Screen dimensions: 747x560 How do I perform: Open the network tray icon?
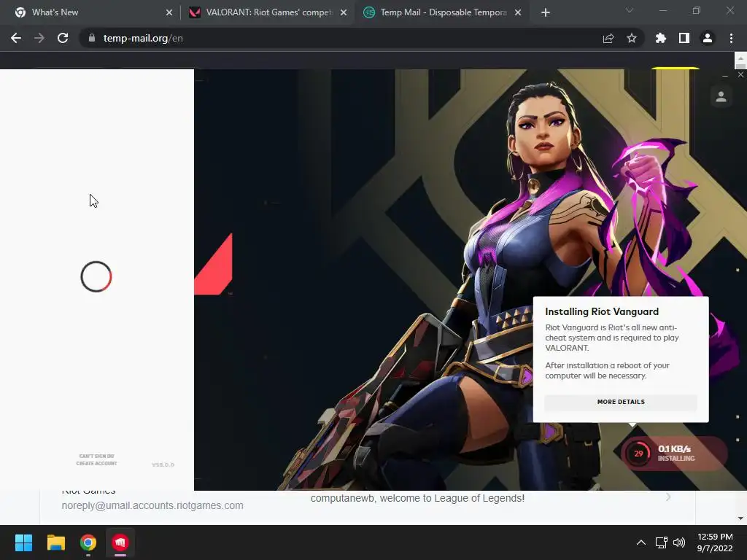coord(661,542)
